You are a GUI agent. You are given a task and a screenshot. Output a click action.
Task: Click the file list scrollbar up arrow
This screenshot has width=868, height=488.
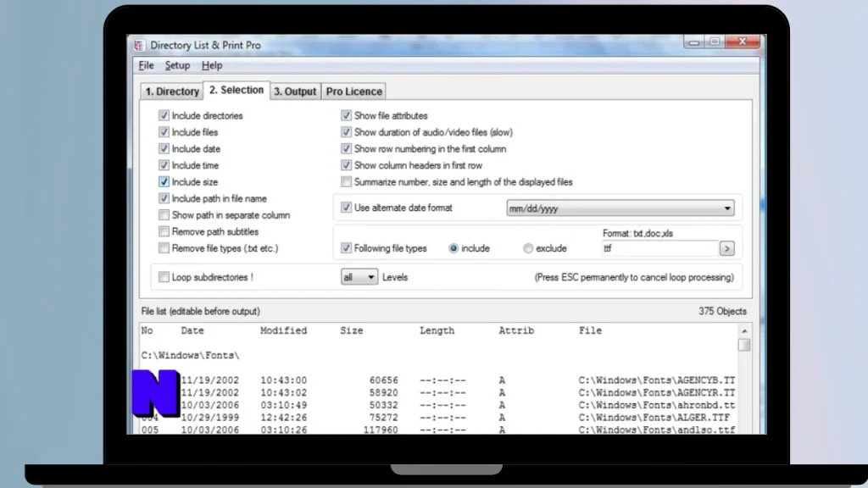744,331
